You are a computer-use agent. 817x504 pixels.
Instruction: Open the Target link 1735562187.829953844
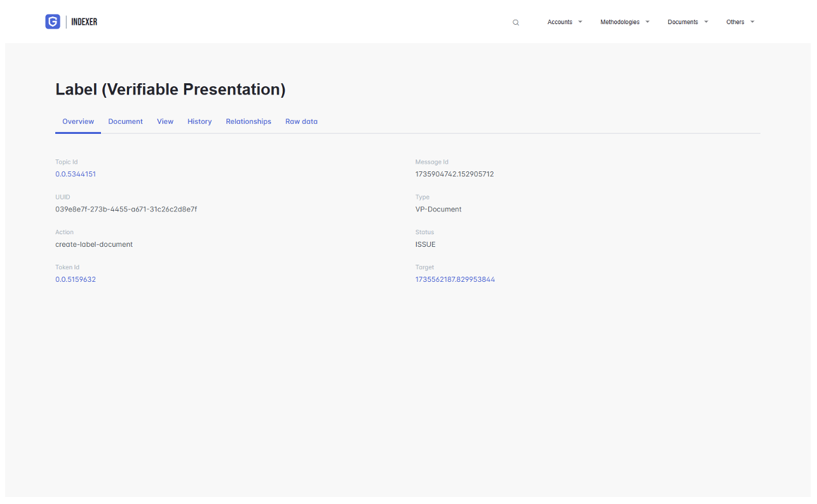tap(455, 279)
